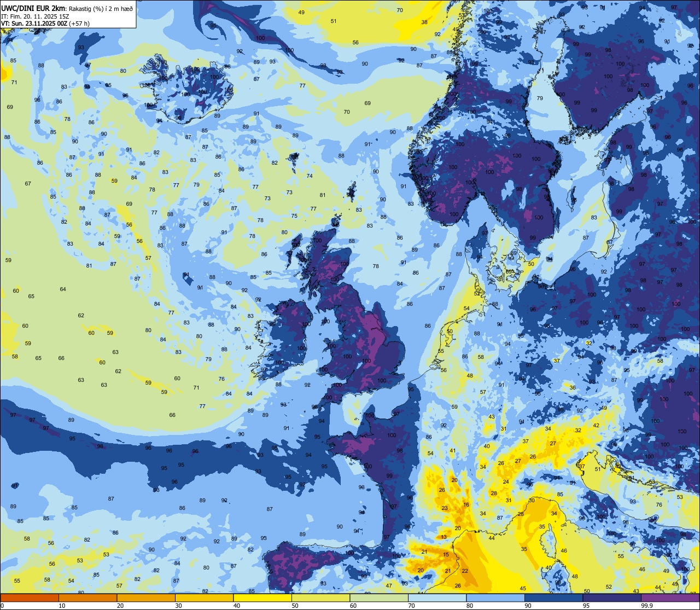
Task: Click the 70–80 pale blue legend swatch
Action: tap(437, 597)
